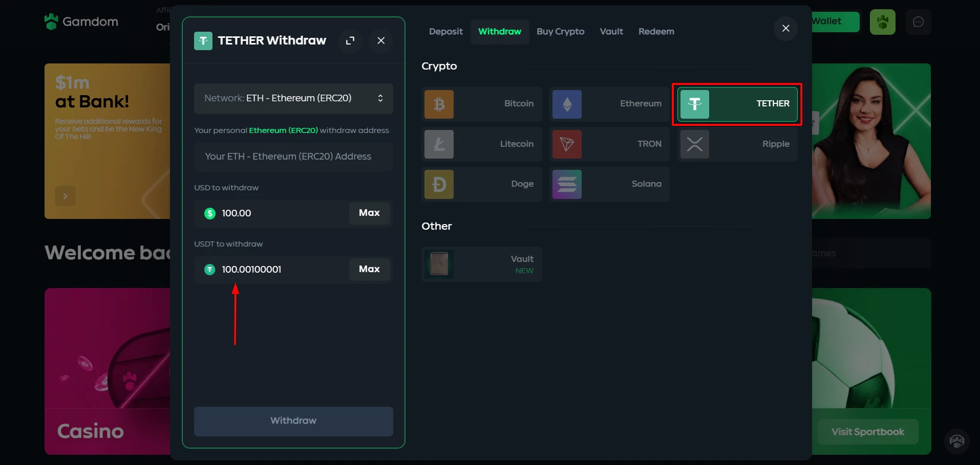Click the Wallet button in header

(835, 21)
